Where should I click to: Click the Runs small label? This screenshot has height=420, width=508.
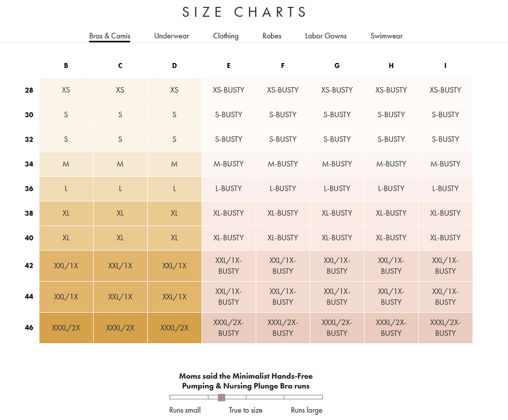185,410
